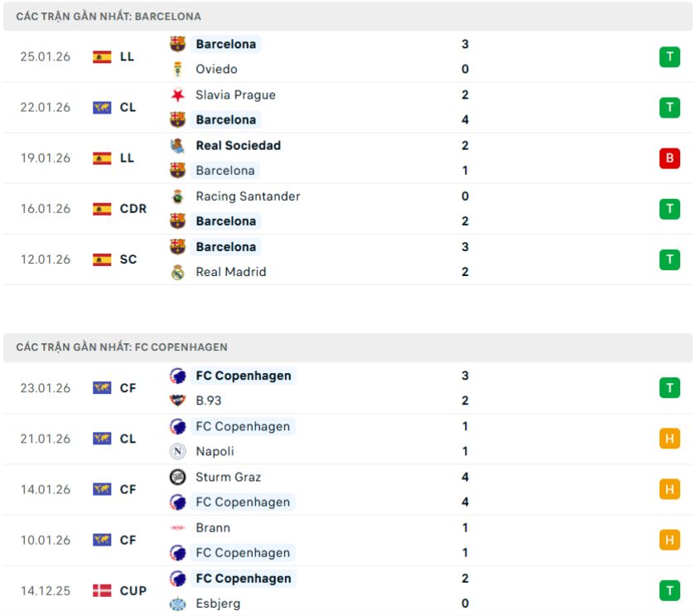The width and height of the screenshot is (696, 616).
Task: Click green T badge for Oviedo match
Action: tap(669, 57)
